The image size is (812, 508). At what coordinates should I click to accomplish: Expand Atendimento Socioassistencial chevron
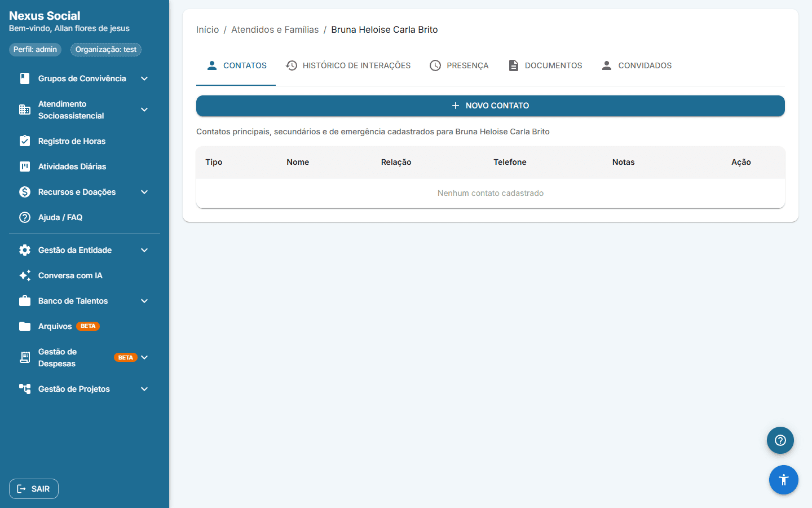pyautogui.click(x=144, y=110)
